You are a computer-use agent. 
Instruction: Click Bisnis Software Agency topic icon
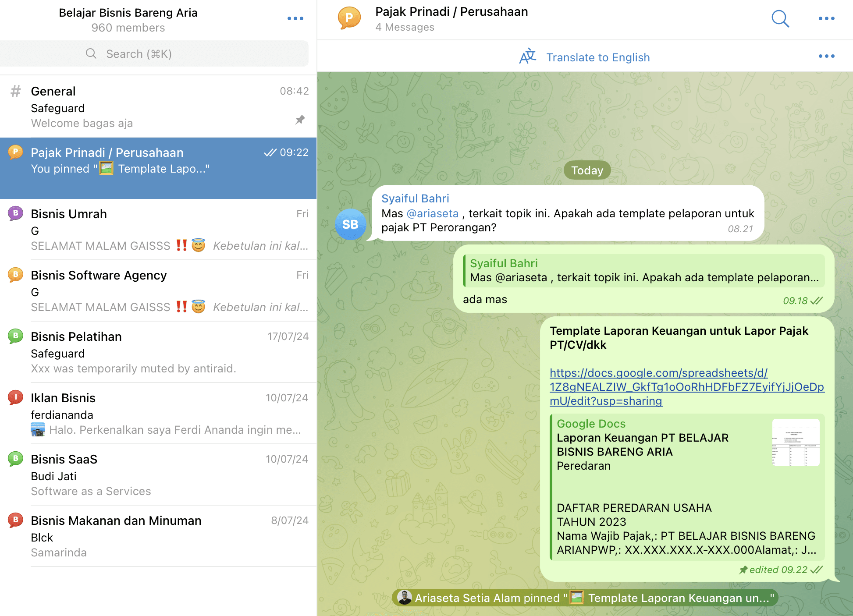(x=15, y=275)
